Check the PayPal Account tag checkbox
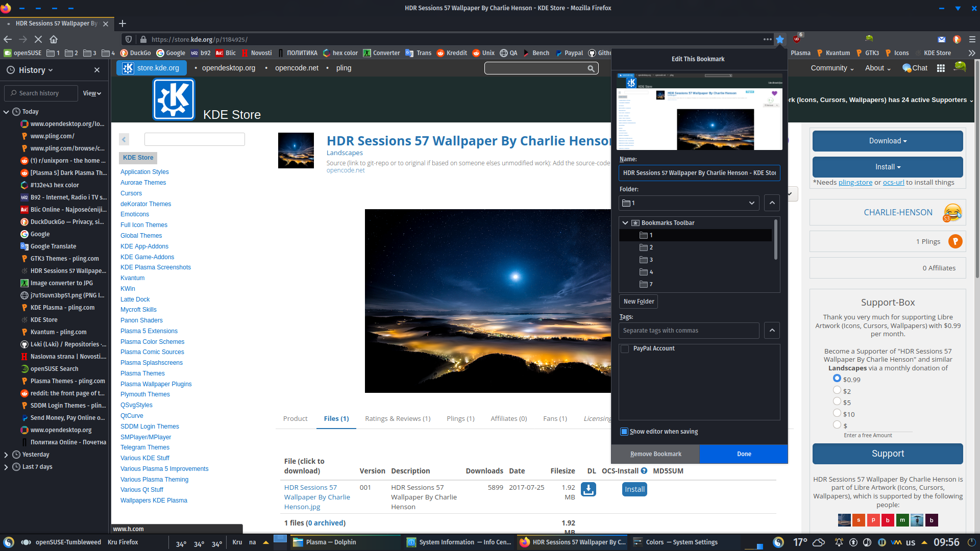 625,349
